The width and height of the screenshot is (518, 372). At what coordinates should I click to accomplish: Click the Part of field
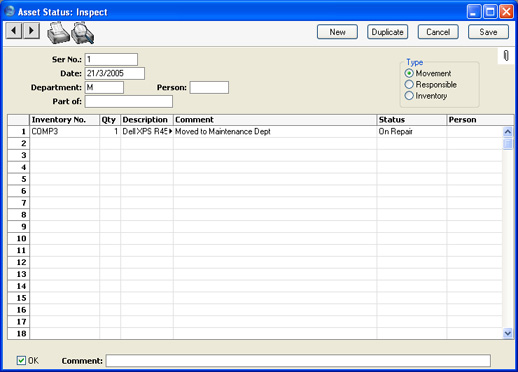129,101
